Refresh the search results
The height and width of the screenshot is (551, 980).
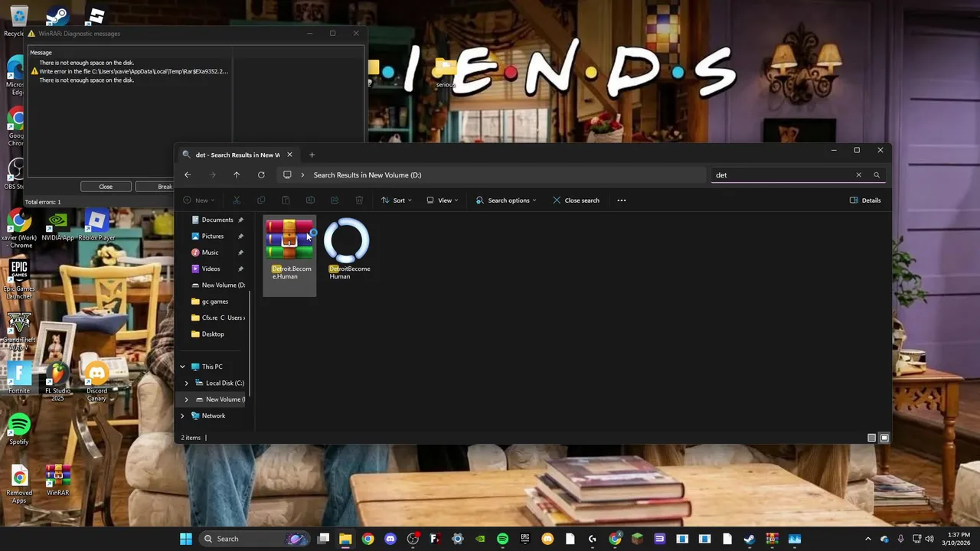pyautogui.click(x=261, y=174)
